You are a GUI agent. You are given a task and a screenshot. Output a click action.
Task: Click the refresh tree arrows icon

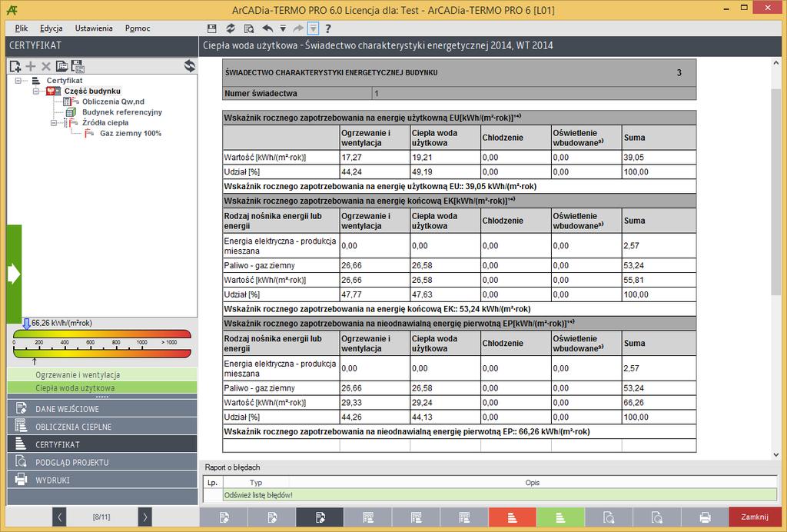coord(190,66)
